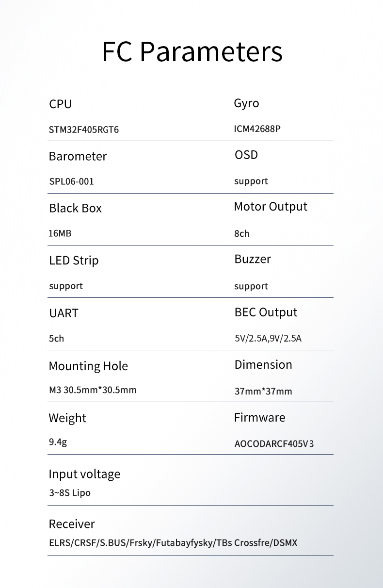Select the 5V/2.5A,9V/2.5A BEC value

(268, 338)
